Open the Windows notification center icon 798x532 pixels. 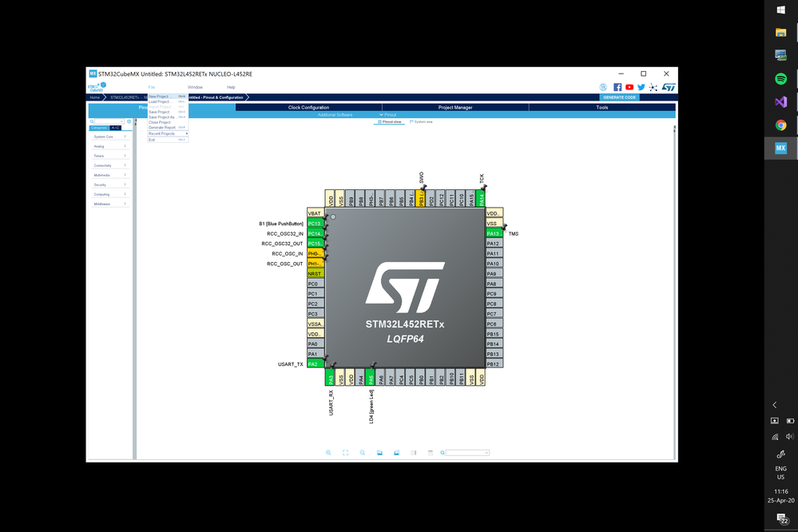click(x=781, y=518)
